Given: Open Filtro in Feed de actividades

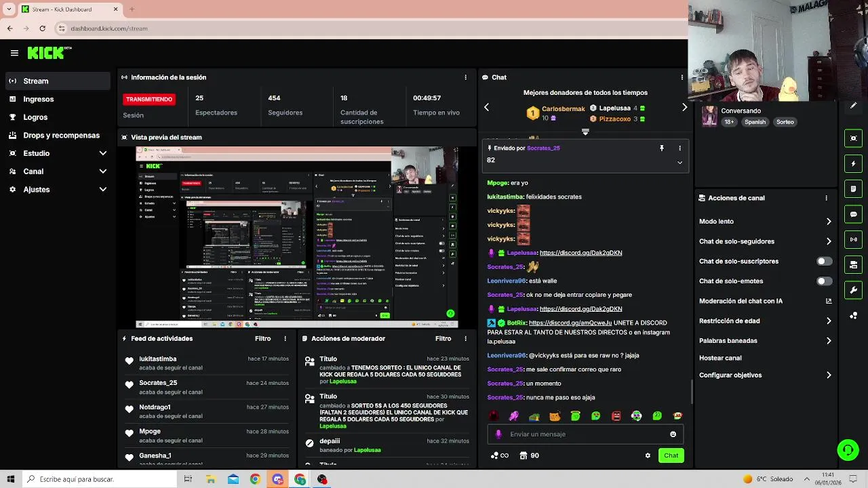Looking at the screenshot, I should pos(262,338).
